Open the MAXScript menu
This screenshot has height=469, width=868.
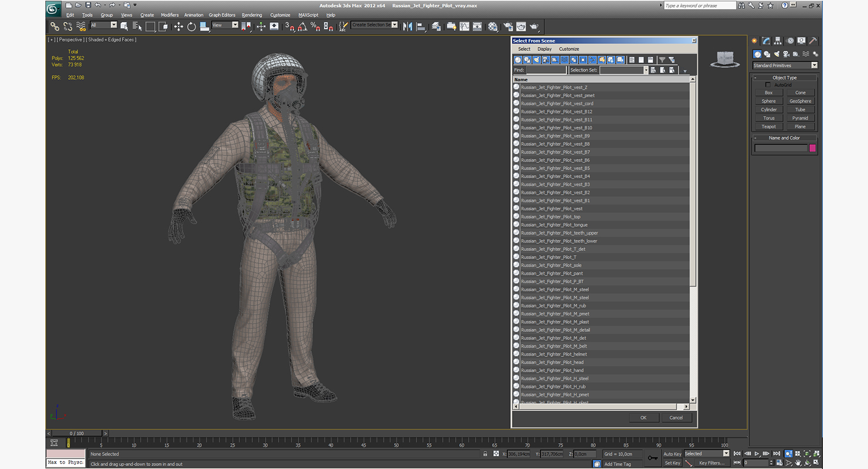click(x=308, y=15)
